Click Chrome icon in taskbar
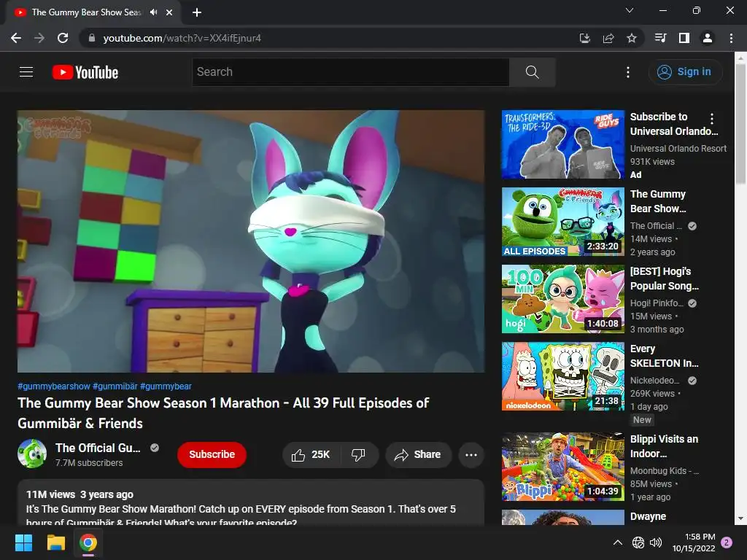 click(x=88, y=542)
